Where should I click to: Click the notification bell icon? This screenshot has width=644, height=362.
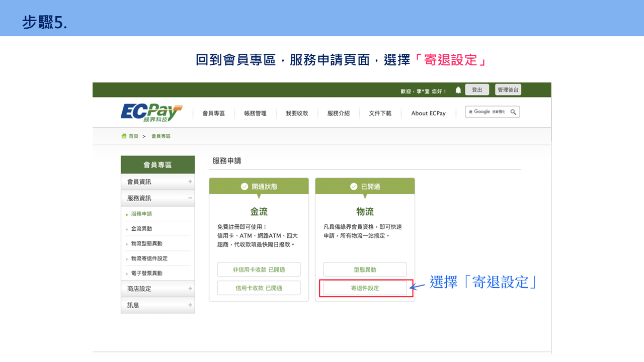pos(458,89)
